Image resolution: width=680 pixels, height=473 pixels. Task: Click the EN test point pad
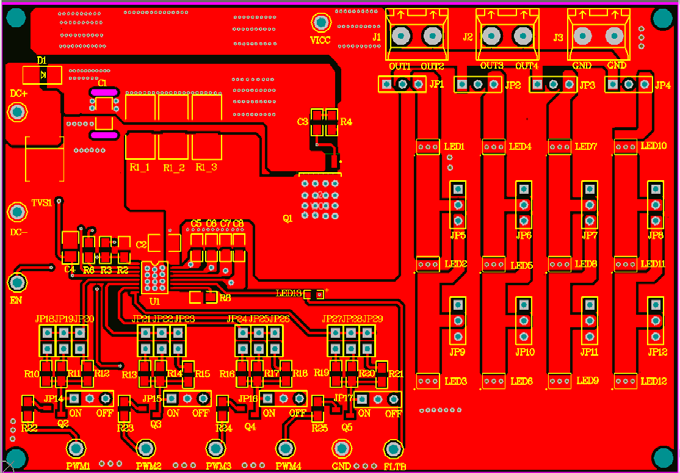pos(17,283)
